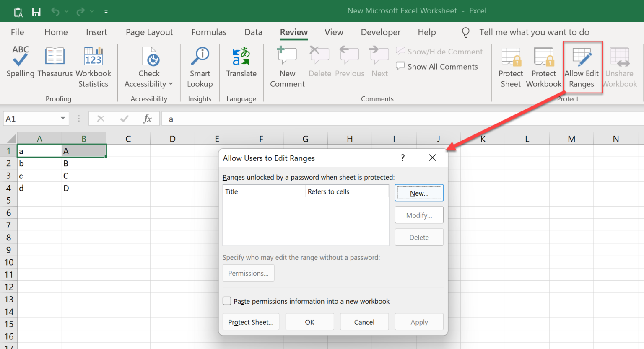Screen dimensions: 644x349
Task: Open the Name Box dropdown arrow
Action: pyautogui.click(x=63, y=119)
